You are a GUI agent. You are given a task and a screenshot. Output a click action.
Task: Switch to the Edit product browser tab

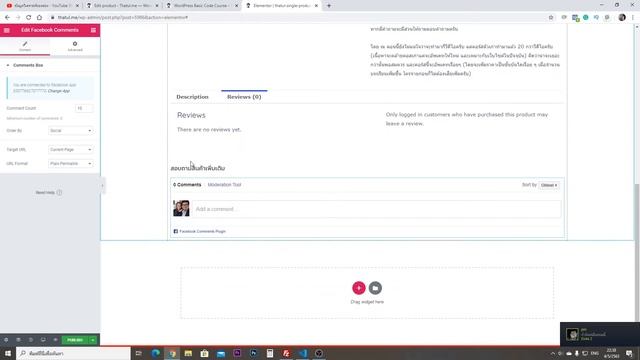(x=122, y=6)
